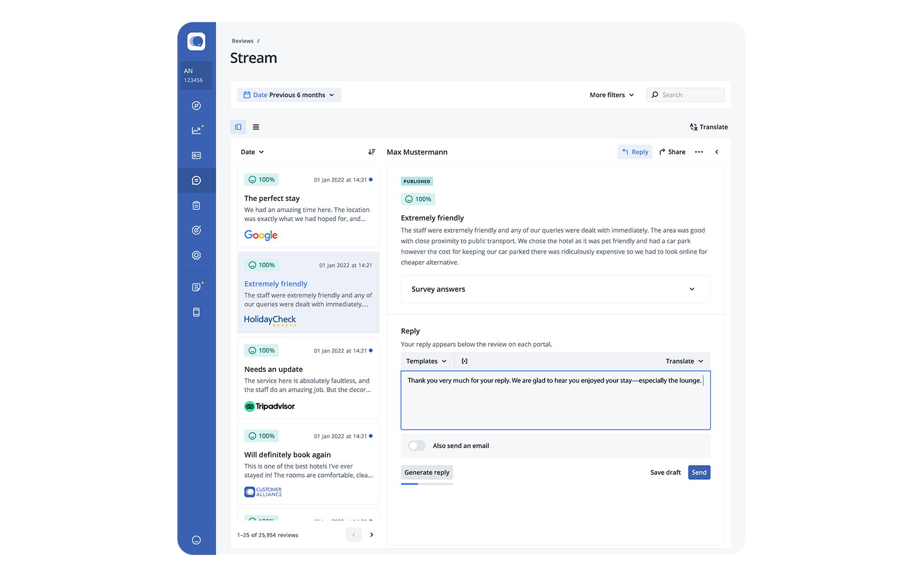The width and height of the screenshot is (924, 577).
Task: Save the reply as draft
Action: pyautogui.click(x=665, y=472)
